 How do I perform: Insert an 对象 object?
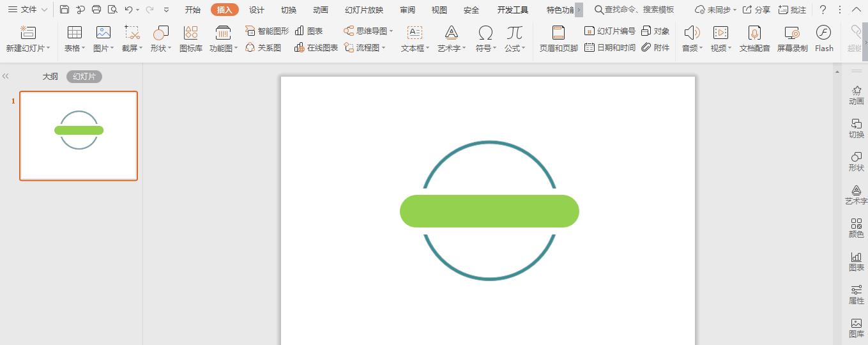655,31
